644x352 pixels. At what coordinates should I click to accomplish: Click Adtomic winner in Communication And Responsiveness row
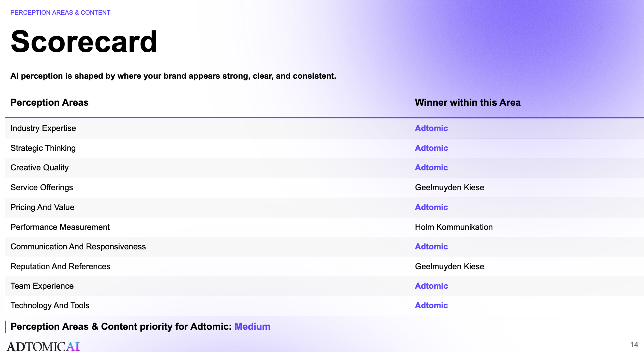[431, 247]
